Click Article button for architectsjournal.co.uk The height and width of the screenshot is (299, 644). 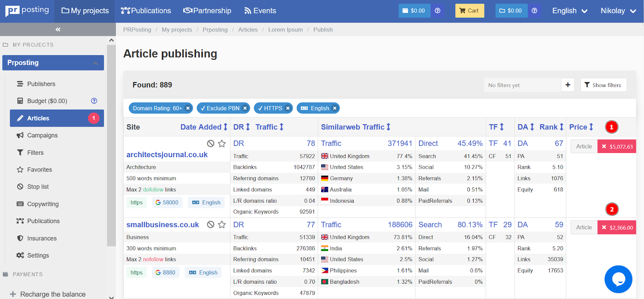click(584, 147)
